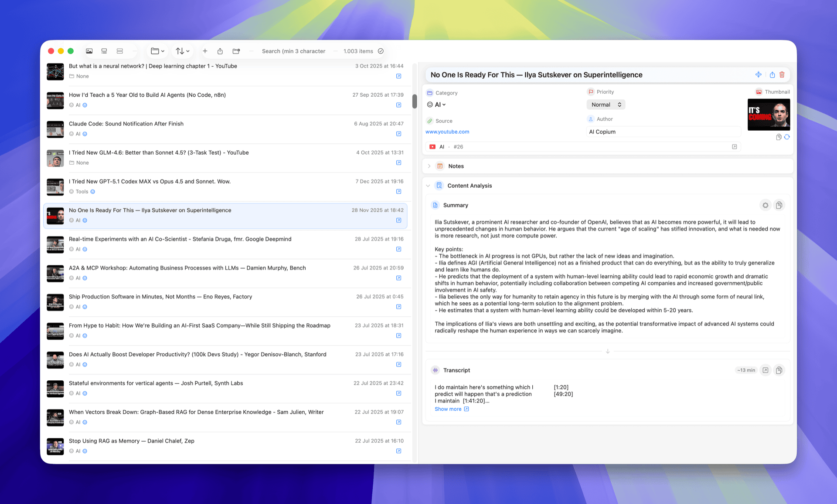Open the share export icon in toolbar
Screen dimensions: 837x504
(220, 51)
